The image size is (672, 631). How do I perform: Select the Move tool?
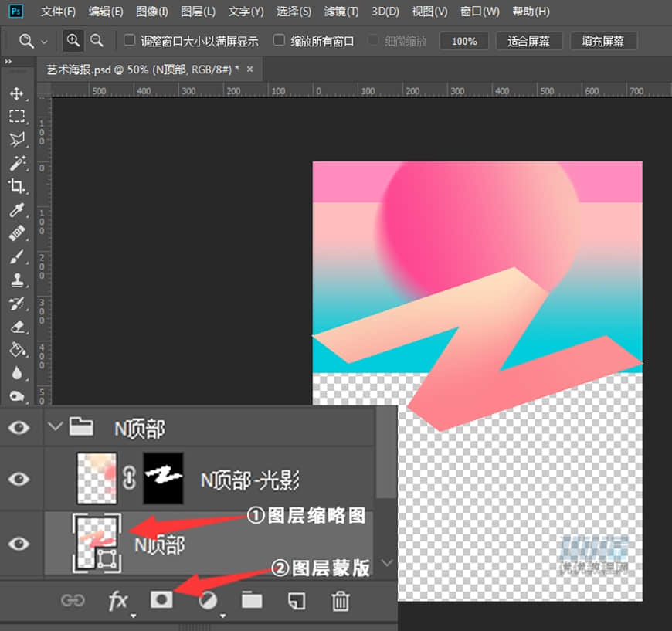(x=17, y=93)
